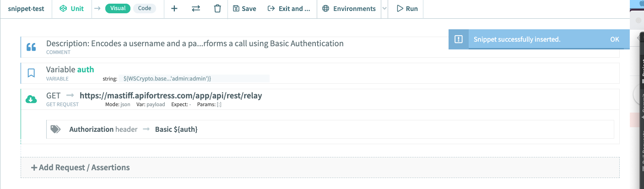This screenshot has height=189, width=644.
Task: Select the GET request URL row
Action: click(x=170, y=96)
